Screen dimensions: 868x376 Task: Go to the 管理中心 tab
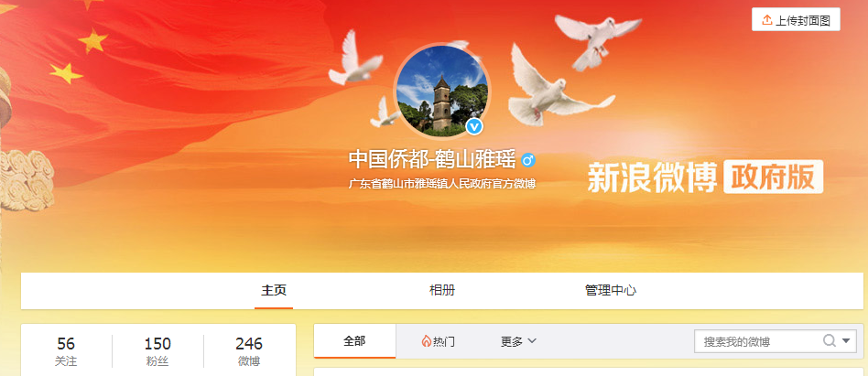(611, 290)
